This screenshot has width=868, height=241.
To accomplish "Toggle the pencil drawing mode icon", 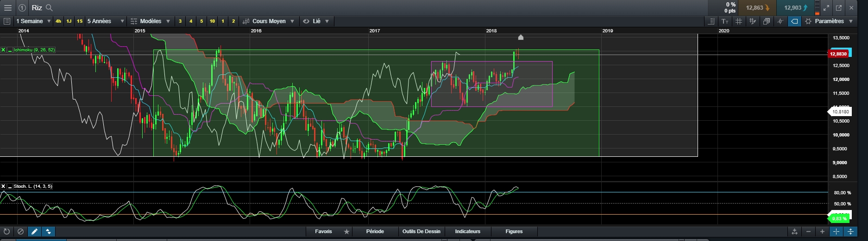I will click(34, 231).
